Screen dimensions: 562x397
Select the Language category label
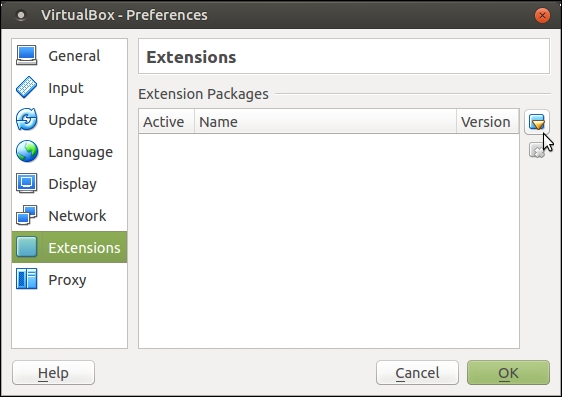pyautogui.click(x=81, y=152)
